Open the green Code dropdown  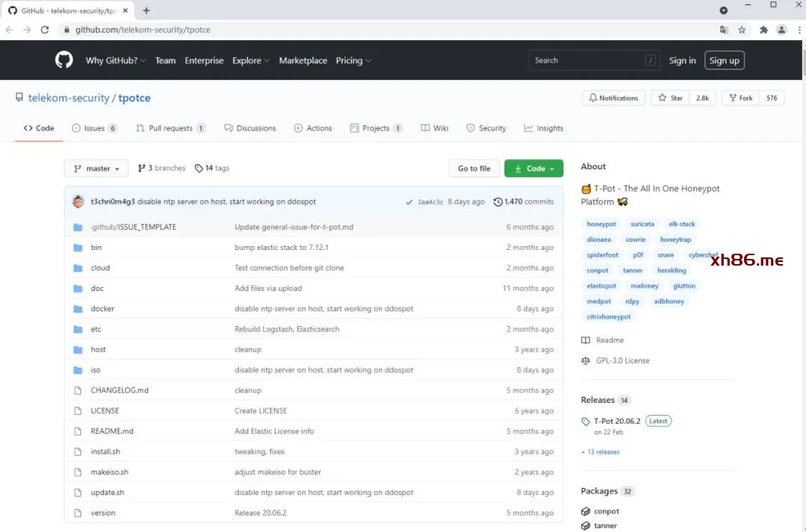tap(534, 169)
